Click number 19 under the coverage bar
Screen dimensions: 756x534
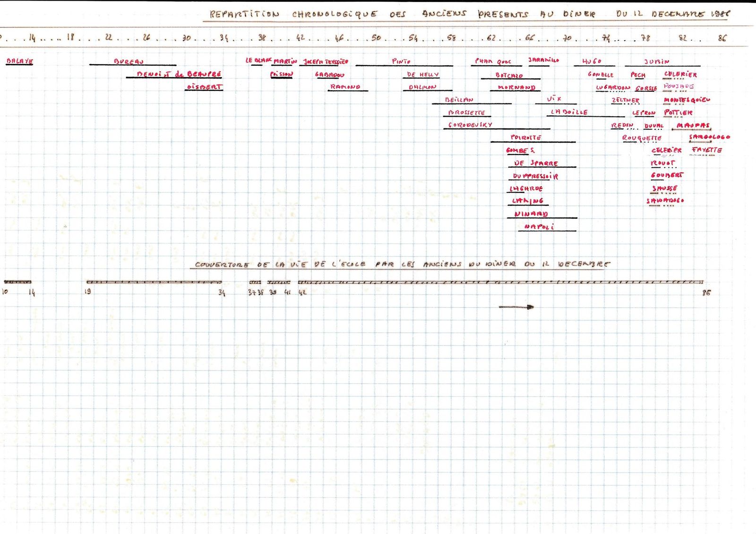tap(87, 292)
